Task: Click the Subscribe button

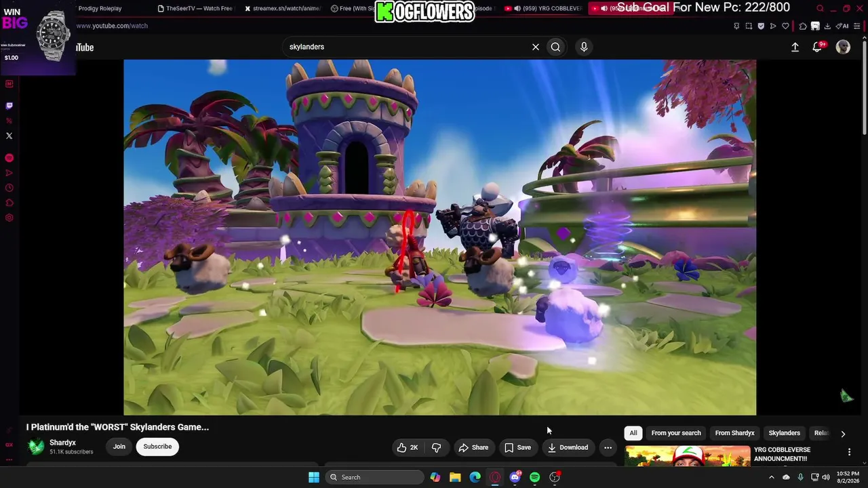Action: tap(157, 447)
